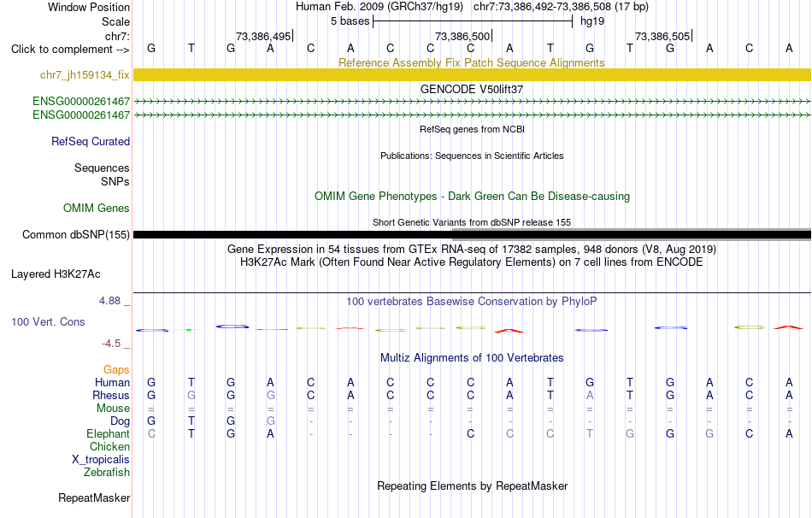Click the 73,386,505 ruler position
Screen dimensions: 812x518
click(x=662, y=36)
